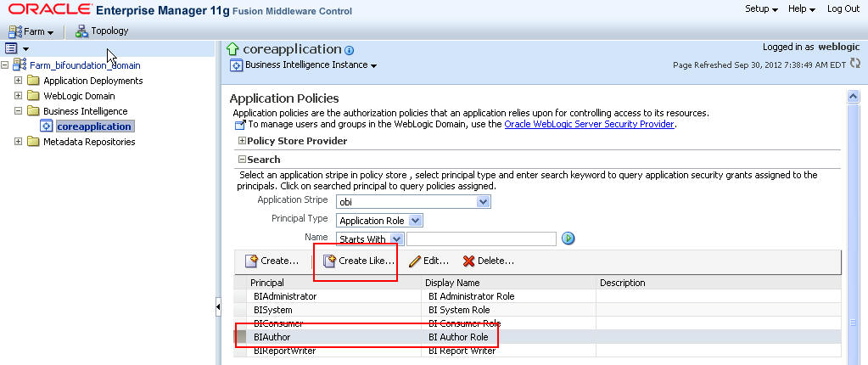Click the page scrollbar up arrow
Image resolution: width=868 pixels, height=365 pixels.
(x=853, y=97)
